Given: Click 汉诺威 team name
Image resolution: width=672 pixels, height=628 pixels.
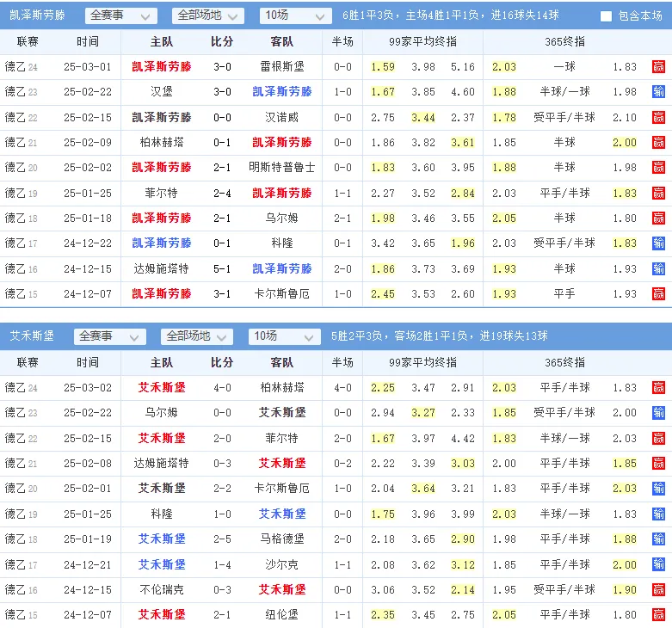Looking at the screenshot, I should coord(282,117).
